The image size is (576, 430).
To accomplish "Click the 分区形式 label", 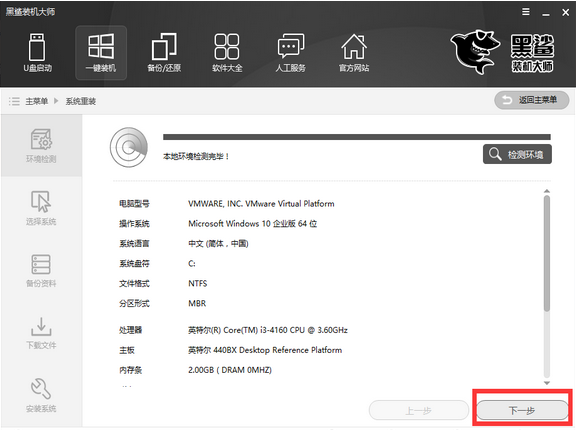I will pos(134,303).
